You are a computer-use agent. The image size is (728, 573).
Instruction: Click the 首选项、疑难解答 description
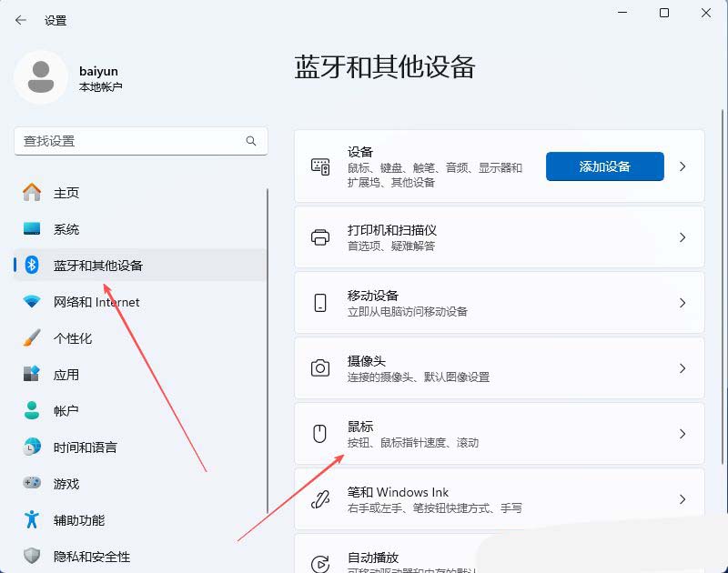(391, 246)
